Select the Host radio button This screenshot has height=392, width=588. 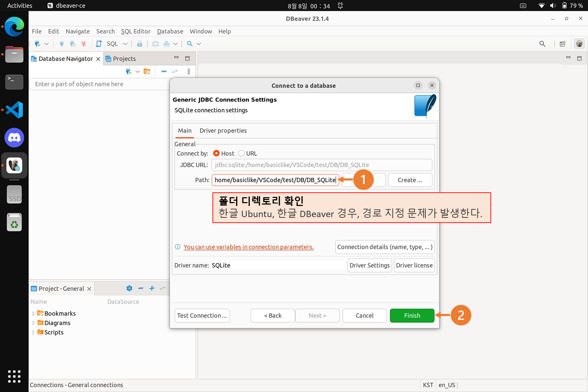pos(216,153)
